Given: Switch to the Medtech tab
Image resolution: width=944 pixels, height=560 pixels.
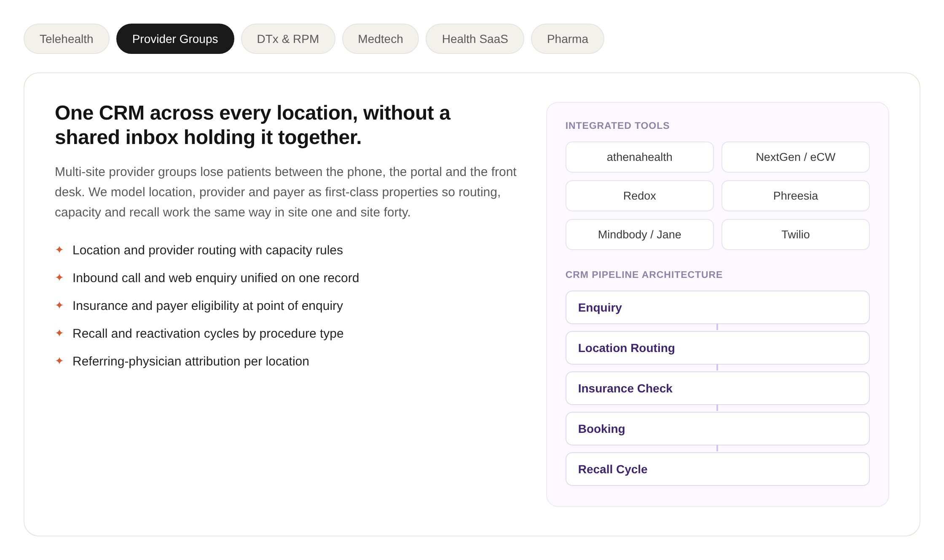Looking at the screenshot, I should (x=381, y=39).
